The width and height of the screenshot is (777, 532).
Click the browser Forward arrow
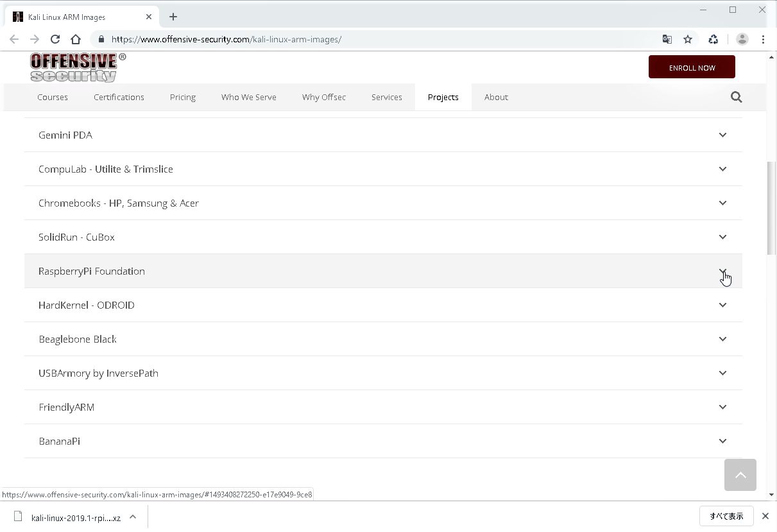pyautogui.click(x=35, y=39)
